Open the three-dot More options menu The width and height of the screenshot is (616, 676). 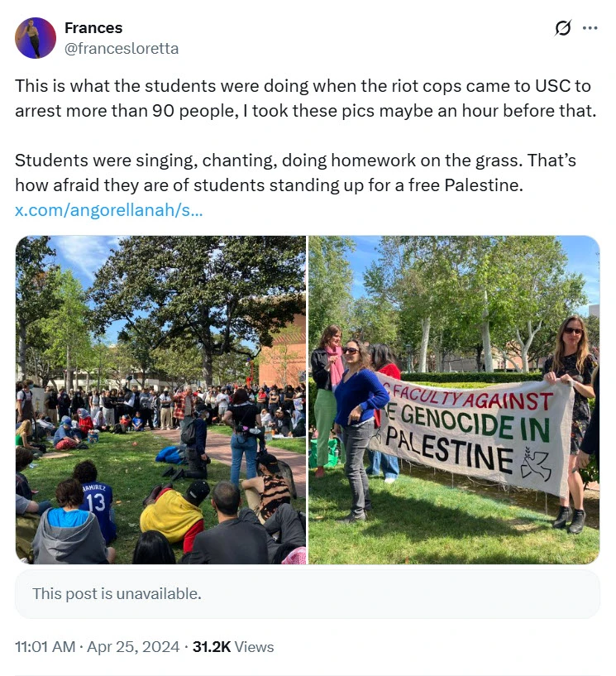pyautogui.click(x=590, y=28)
